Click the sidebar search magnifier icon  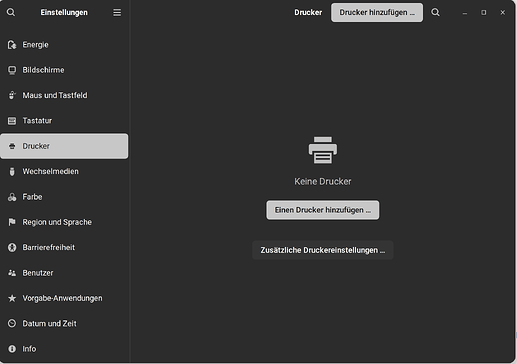point(11,12)
